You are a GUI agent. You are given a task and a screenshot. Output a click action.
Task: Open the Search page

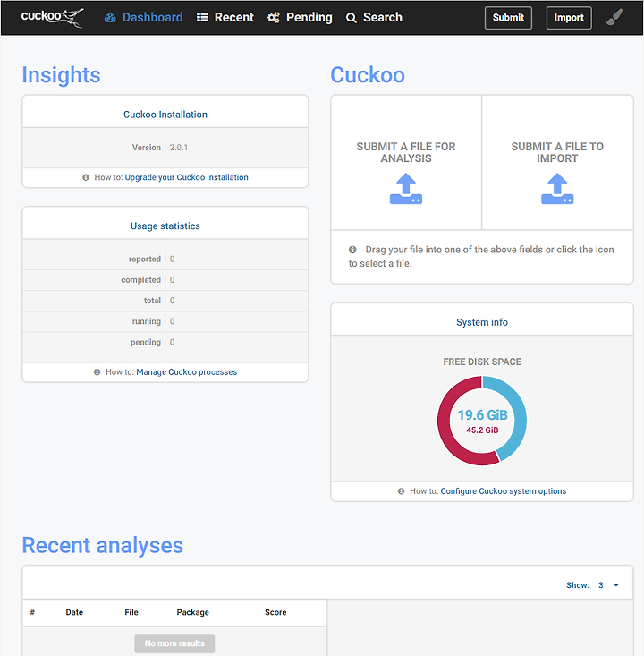(374, 17)
